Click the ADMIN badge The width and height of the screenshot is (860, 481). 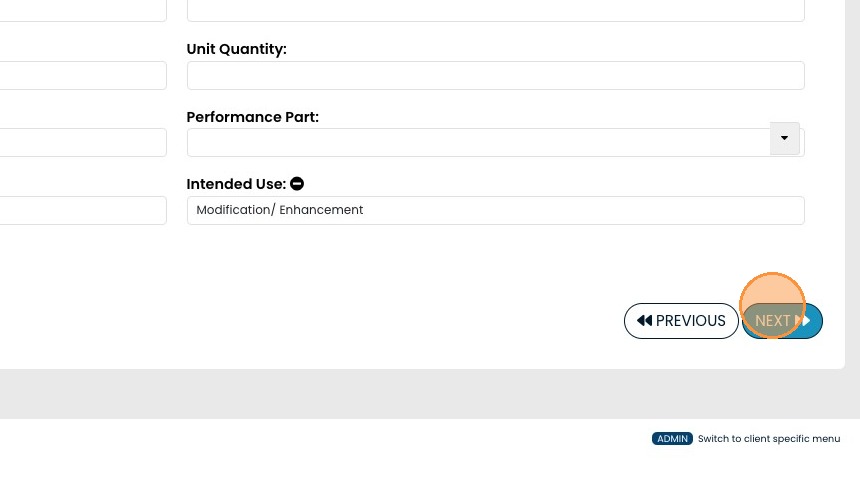tap(672, 439)
